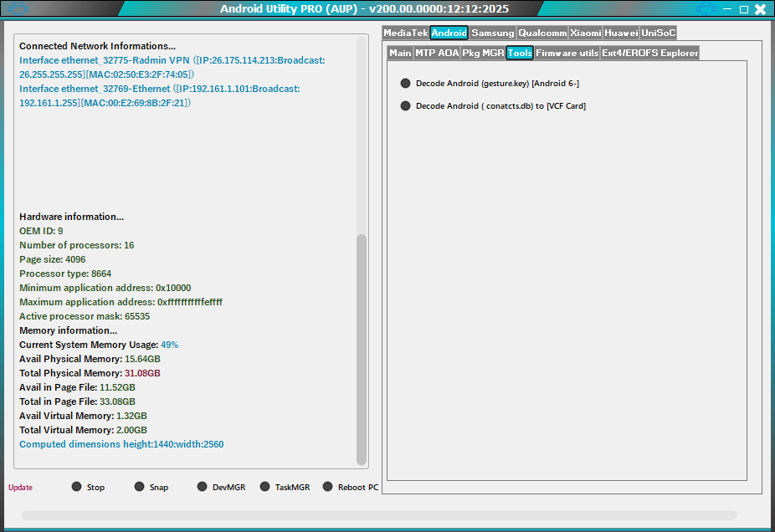
Task: Click the 'Hardware information...' heading
Action: 72,217
